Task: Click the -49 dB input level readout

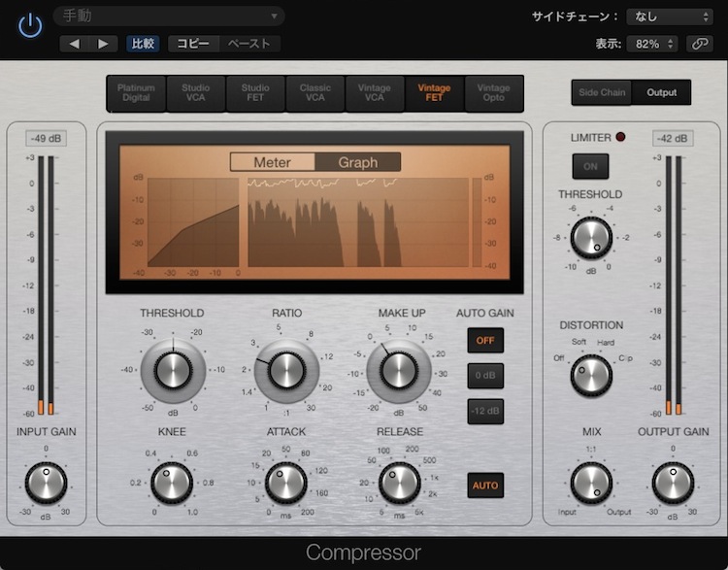Action: [46, 139]
